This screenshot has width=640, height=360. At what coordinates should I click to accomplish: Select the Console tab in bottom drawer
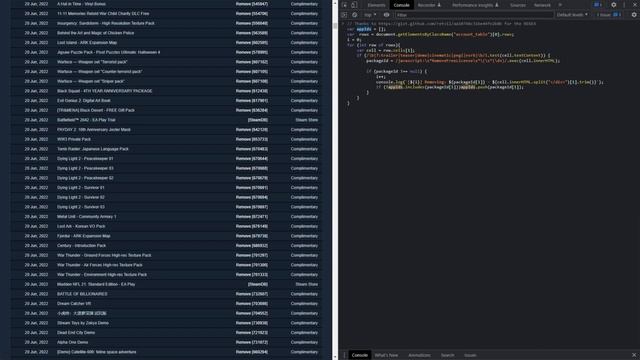click(360, 355)
